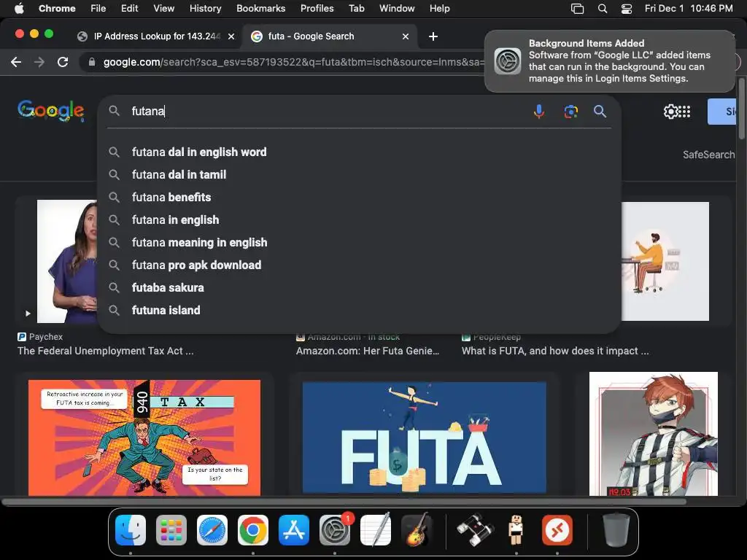Click the horizontal scrollbar at page bottom
747x560 pixels.
click(x=344, y=502)
